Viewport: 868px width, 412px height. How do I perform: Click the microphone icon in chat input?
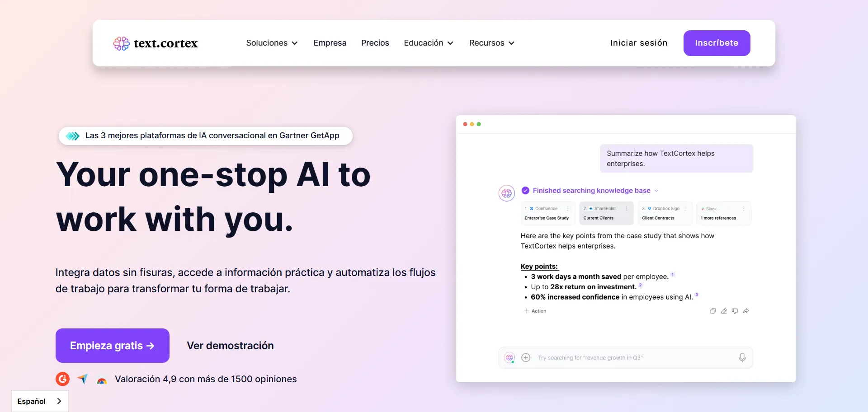click(x=742, y=358)
